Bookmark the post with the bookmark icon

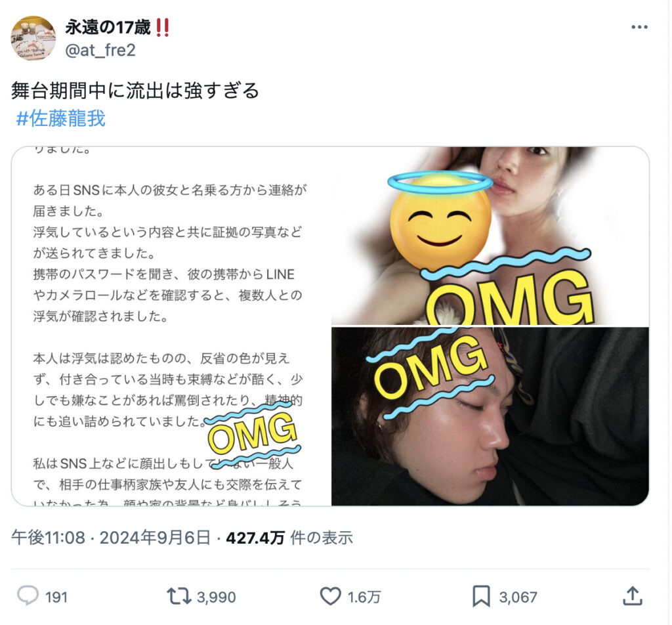tap(481, 596)
